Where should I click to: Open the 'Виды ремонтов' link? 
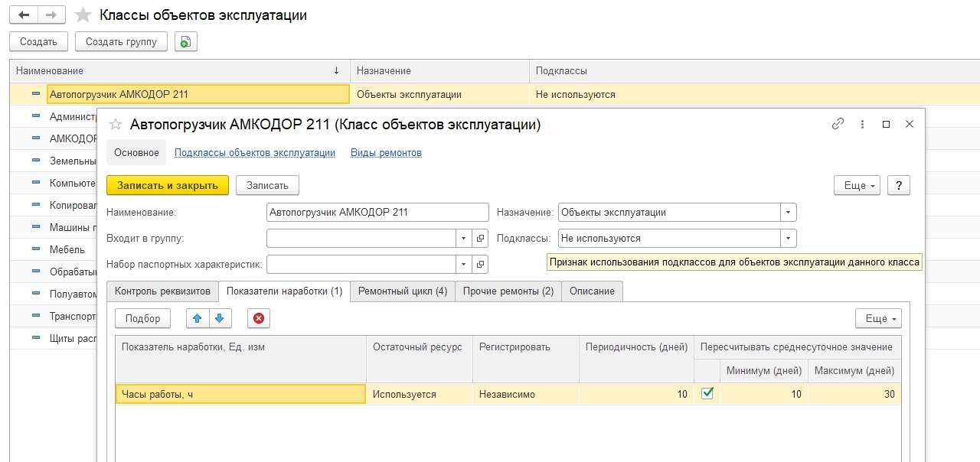tap(386, 152)
